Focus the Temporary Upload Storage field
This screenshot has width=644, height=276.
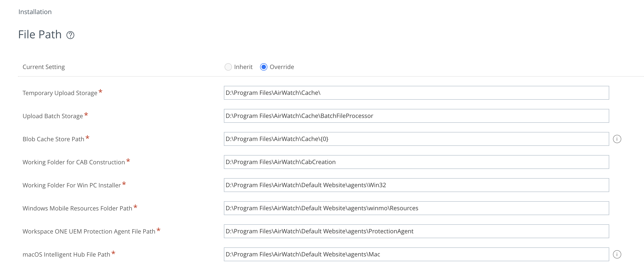pos(416,93)
